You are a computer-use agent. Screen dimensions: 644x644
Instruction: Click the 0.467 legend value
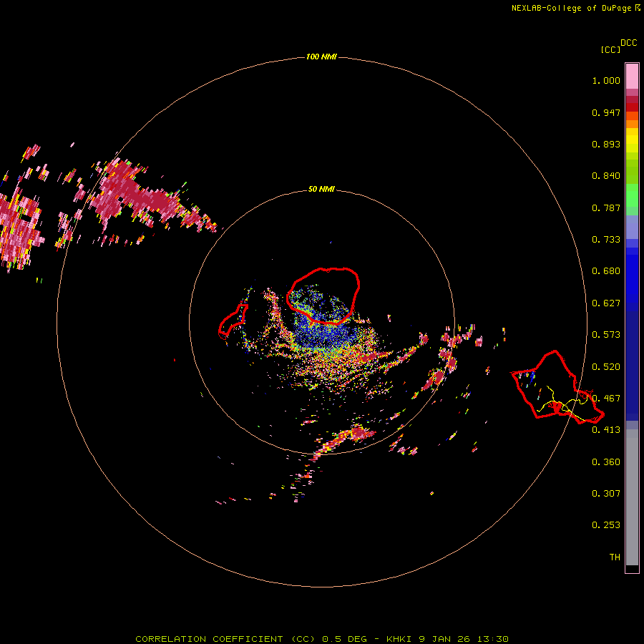[606, 399]
